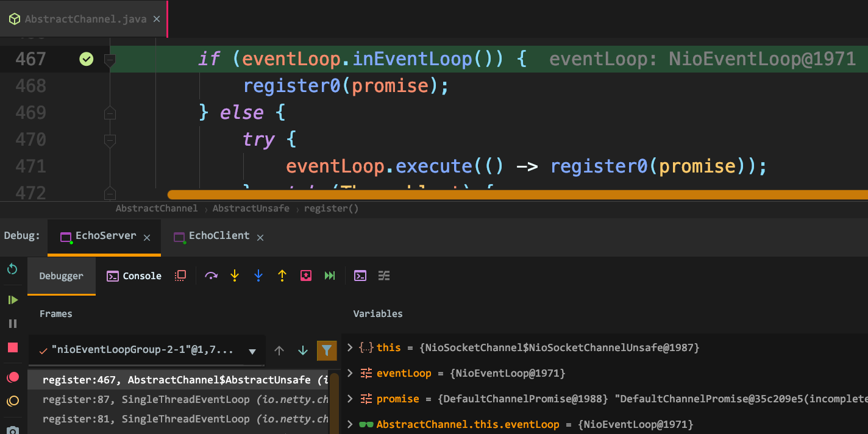Click the blue Force Step Into icon

[x=258, y=276]
